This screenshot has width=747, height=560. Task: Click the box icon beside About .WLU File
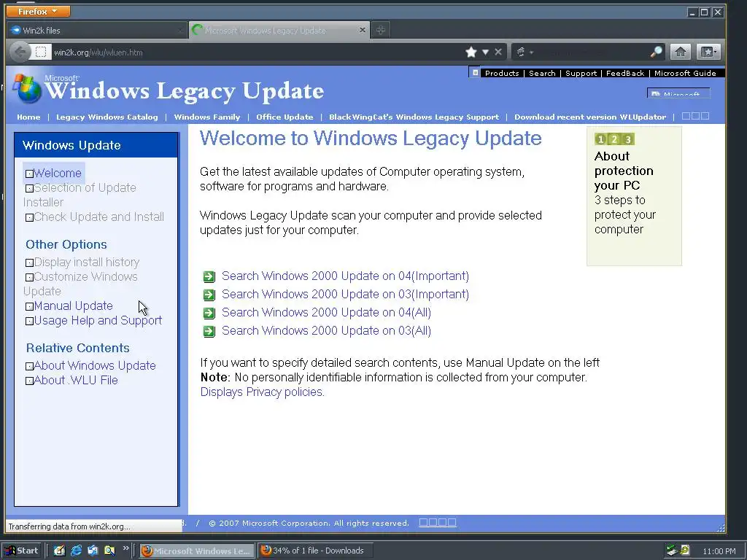pos(29,381)
